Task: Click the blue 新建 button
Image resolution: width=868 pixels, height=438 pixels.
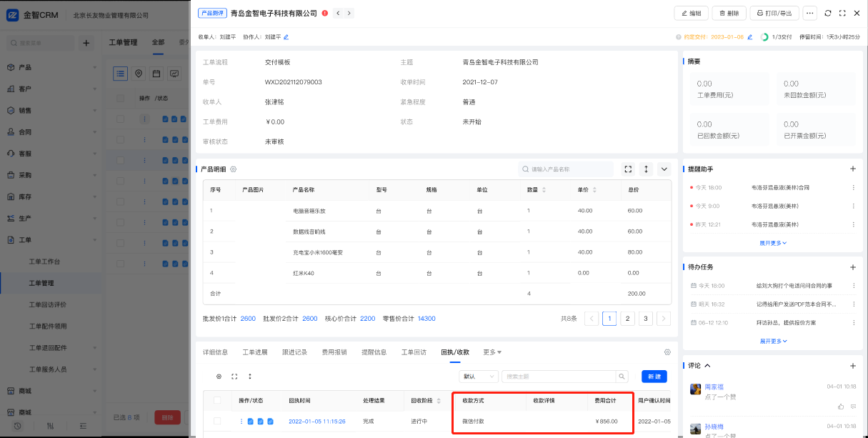Action: click(654, 376)
